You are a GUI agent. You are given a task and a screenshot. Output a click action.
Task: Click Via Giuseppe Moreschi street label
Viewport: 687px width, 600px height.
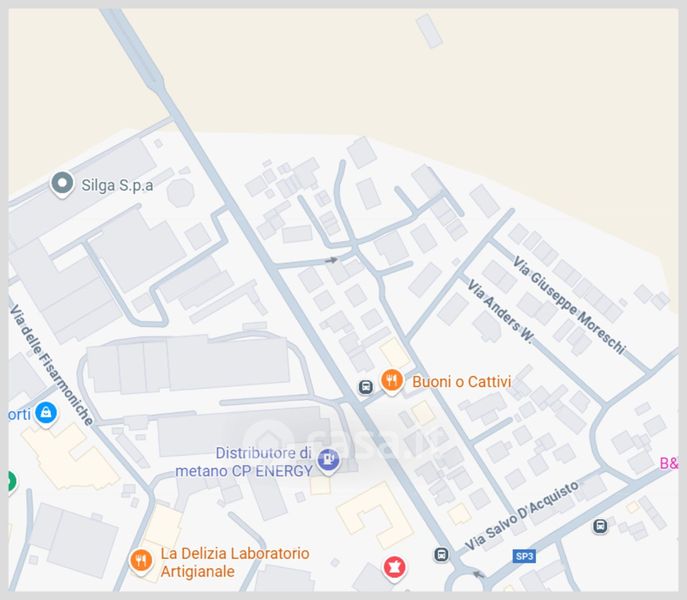click(x=570, y=305)
